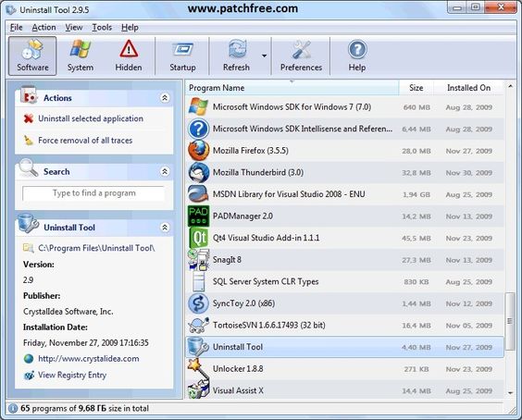522x420 pixels.
Task: Select 'Mozilla Thunderbird (3.0)' row text
Action: pyautogui.click(x=258, y=172)
